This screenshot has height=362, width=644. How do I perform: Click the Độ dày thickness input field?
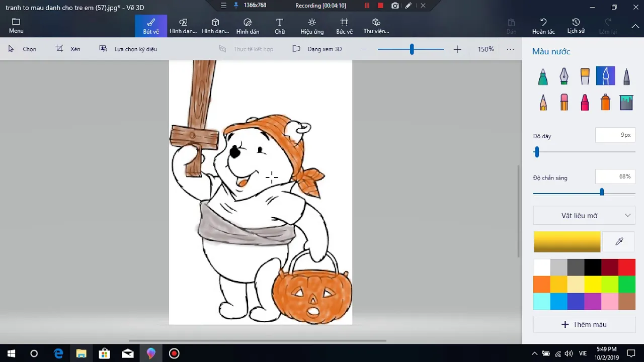click(x=615, y=135)
